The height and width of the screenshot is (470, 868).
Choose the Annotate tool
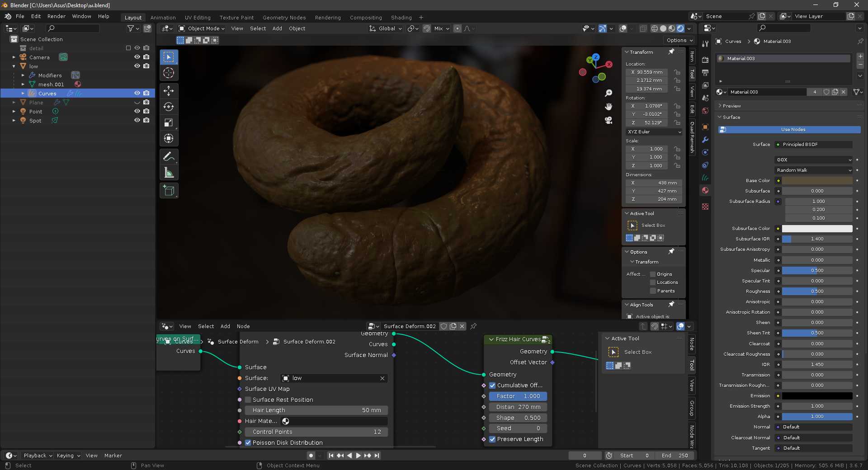pos(169,157)
